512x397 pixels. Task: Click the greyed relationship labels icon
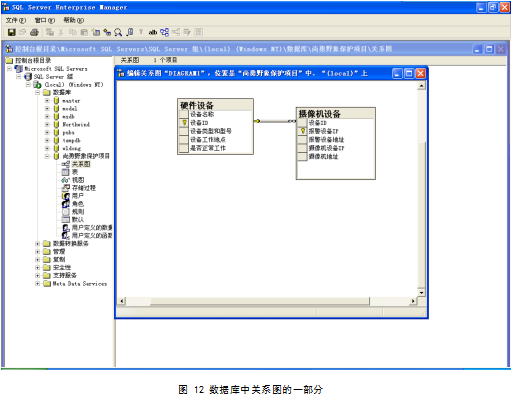[176, 32]
